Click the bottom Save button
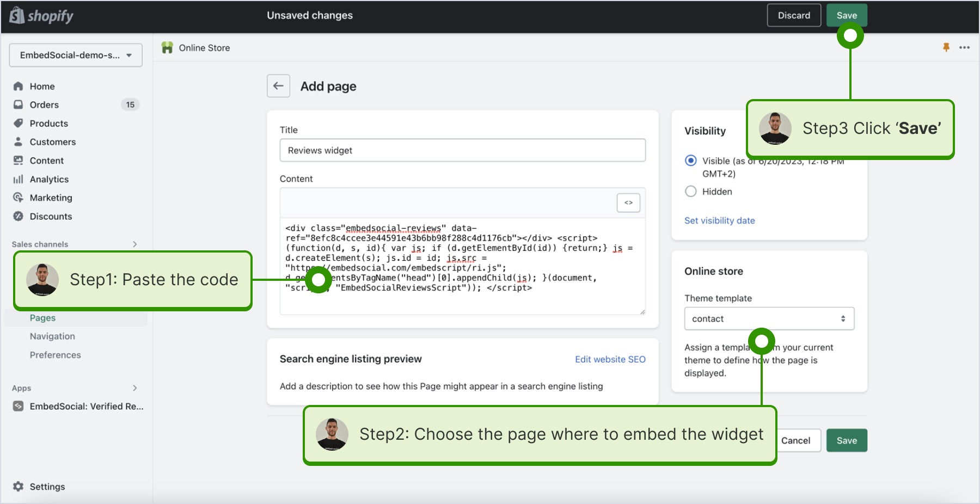Viewport: 980px width, 504px height. click(847, 440)
